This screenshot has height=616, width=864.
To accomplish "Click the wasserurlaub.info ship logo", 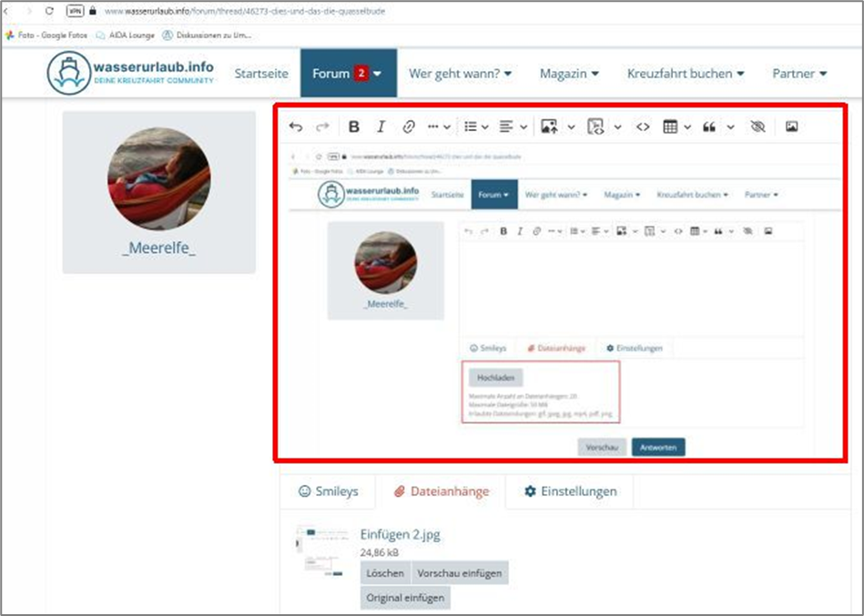I will coord(69,74).
